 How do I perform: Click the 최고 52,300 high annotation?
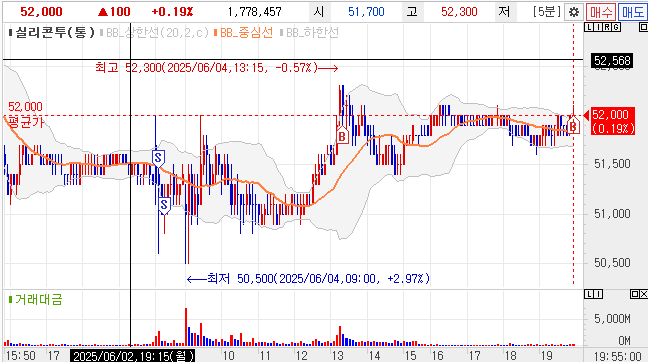[217, 68]
